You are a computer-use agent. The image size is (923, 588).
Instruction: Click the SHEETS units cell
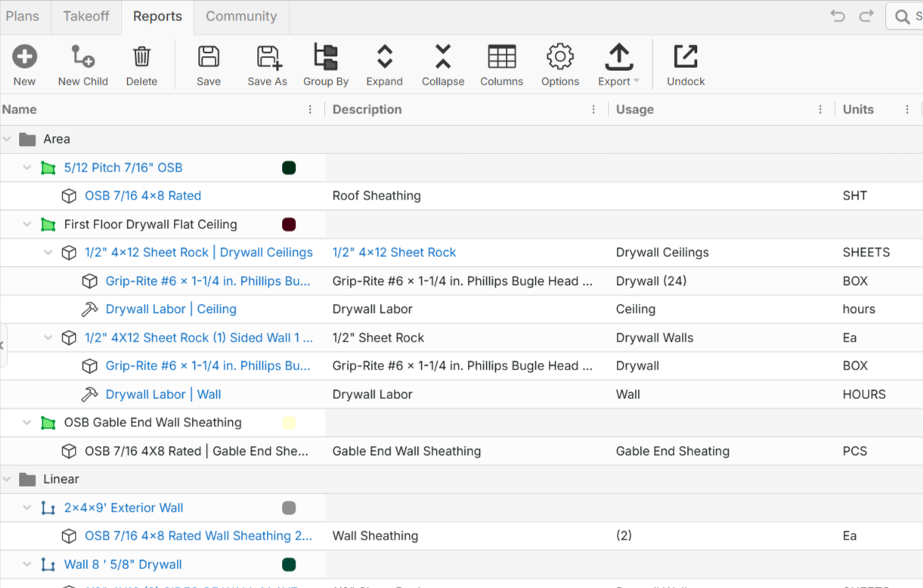pyautogui.click(x=866, y=252)
